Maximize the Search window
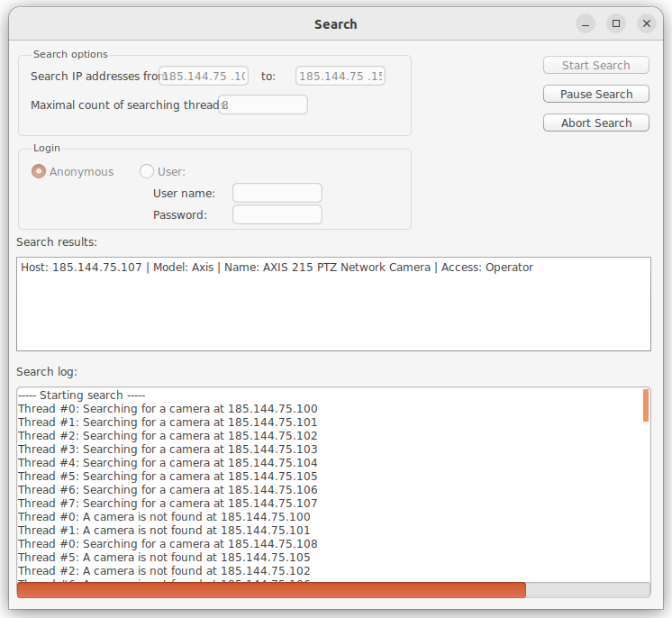Screen dimensions: 672x618 click(x=616, y=23)
